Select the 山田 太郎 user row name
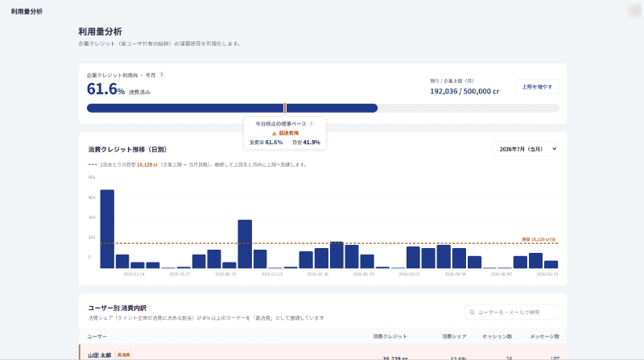Screen dimensions: 644x360 click(x=99, y=355)
